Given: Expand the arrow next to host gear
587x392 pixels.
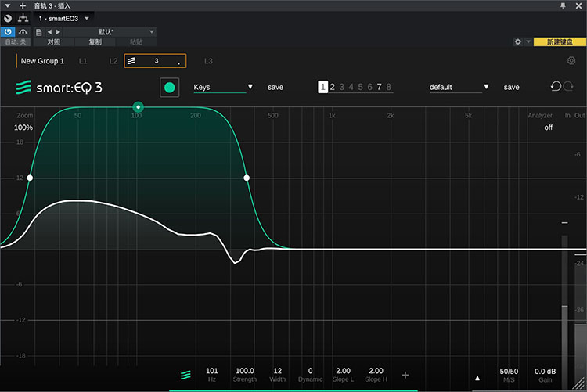Looking at the screenshot, I should pos(528,41).
